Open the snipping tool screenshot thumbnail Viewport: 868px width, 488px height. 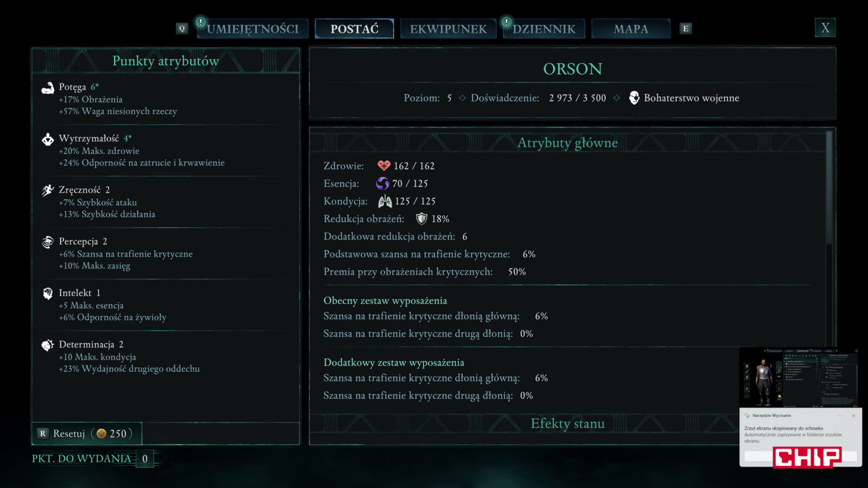[x=800, y=377]
